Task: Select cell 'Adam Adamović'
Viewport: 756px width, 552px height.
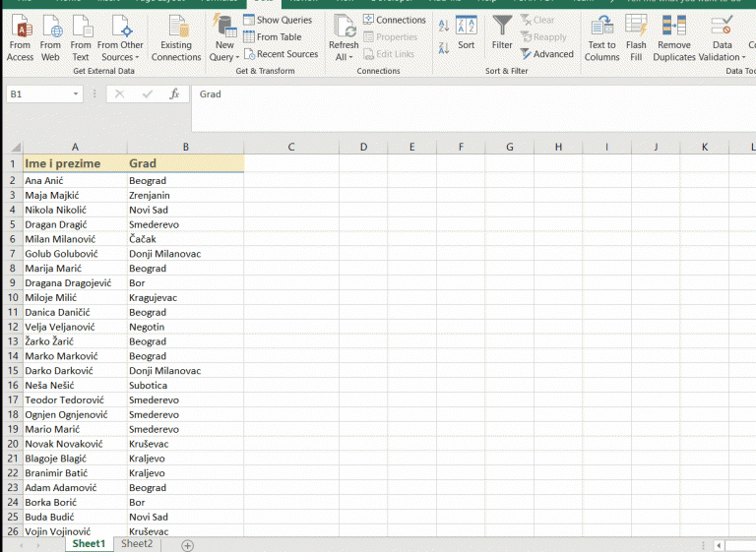Action: point(75,487)
